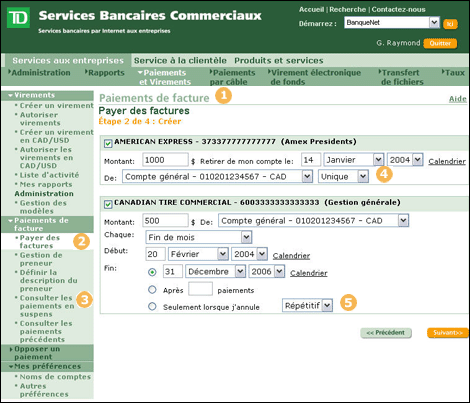The height and width of the screenshot is (403, 470).
Task: Click the American Express Montant field
Action: click(x=165, y=160)
